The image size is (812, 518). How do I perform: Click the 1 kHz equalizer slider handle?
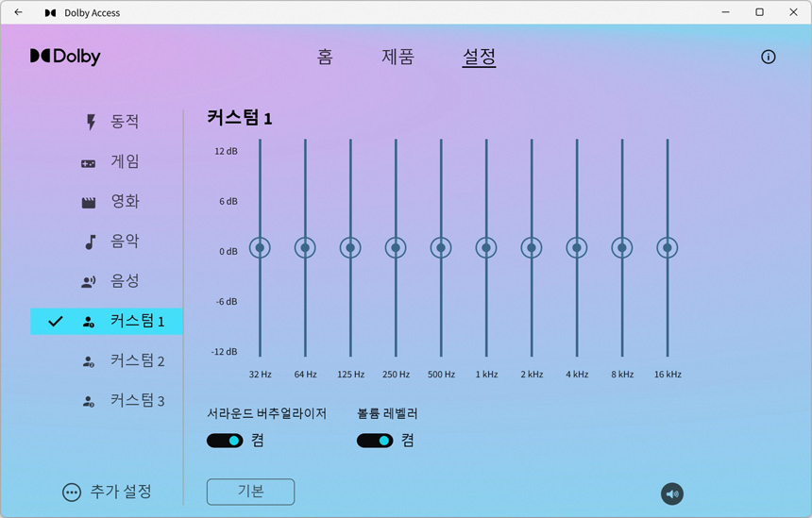pyautogui.click(x=486, y=248)
